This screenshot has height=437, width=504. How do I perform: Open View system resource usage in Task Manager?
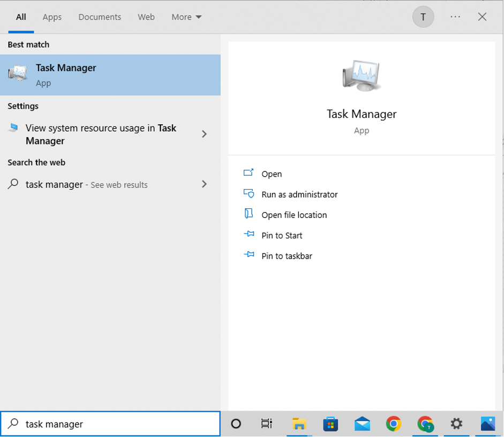click(x=110, y=134)
